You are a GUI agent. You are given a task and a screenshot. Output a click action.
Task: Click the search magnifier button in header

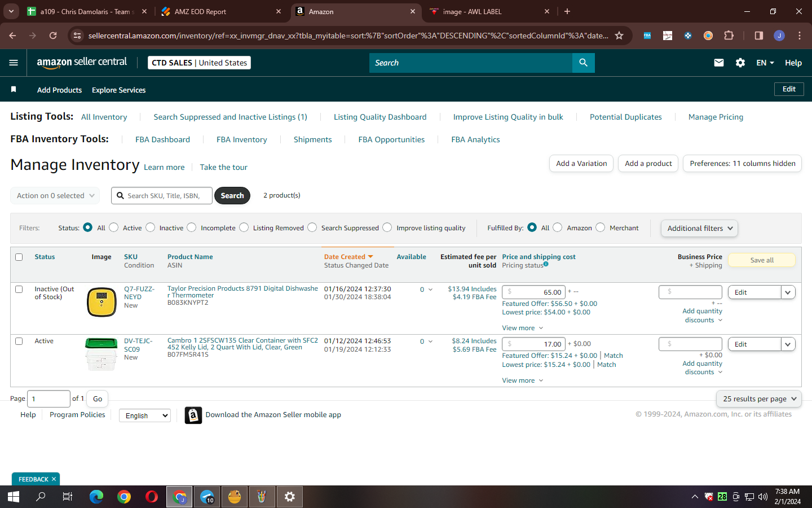tap(583, 63)
